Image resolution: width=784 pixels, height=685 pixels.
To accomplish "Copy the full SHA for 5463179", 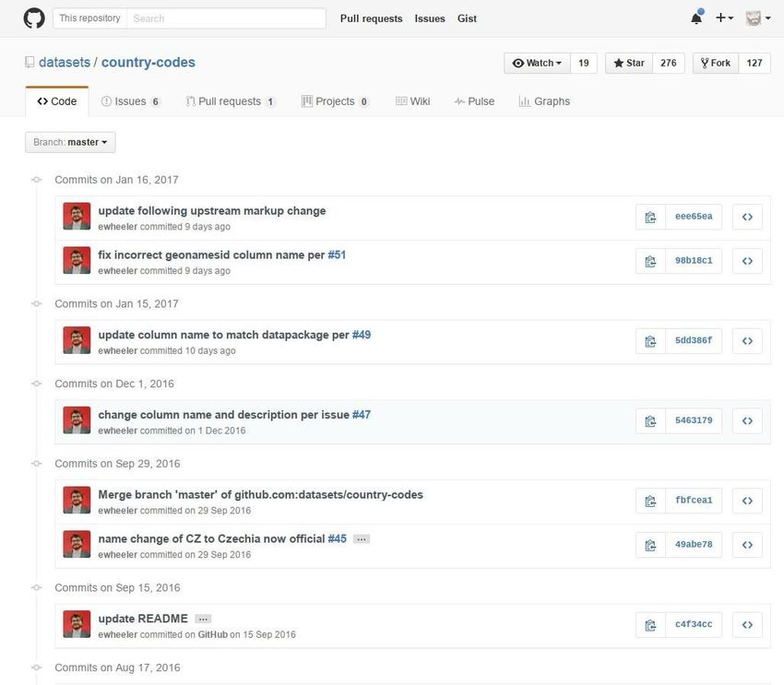I will coord(650,420).
